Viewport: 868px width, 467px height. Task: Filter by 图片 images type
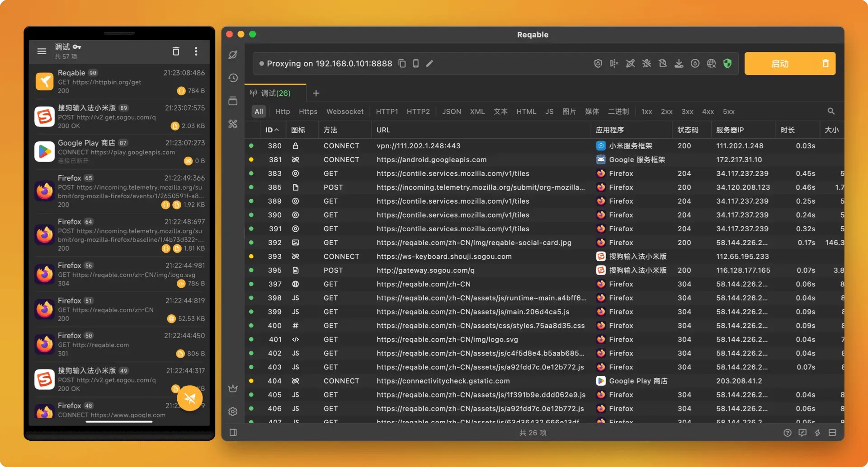coord(569,112)
